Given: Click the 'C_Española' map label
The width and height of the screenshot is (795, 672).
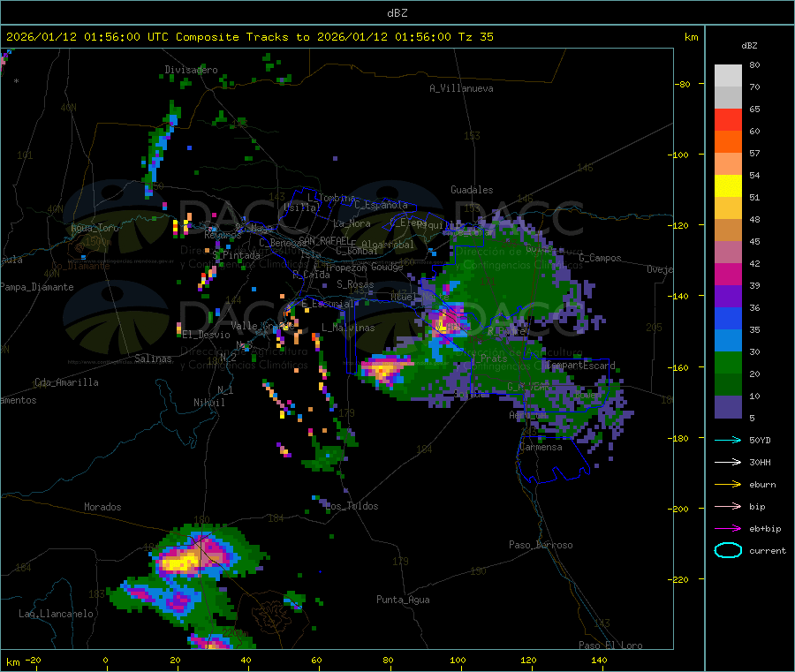Looking at the screenshot, I should click(381, 205).
